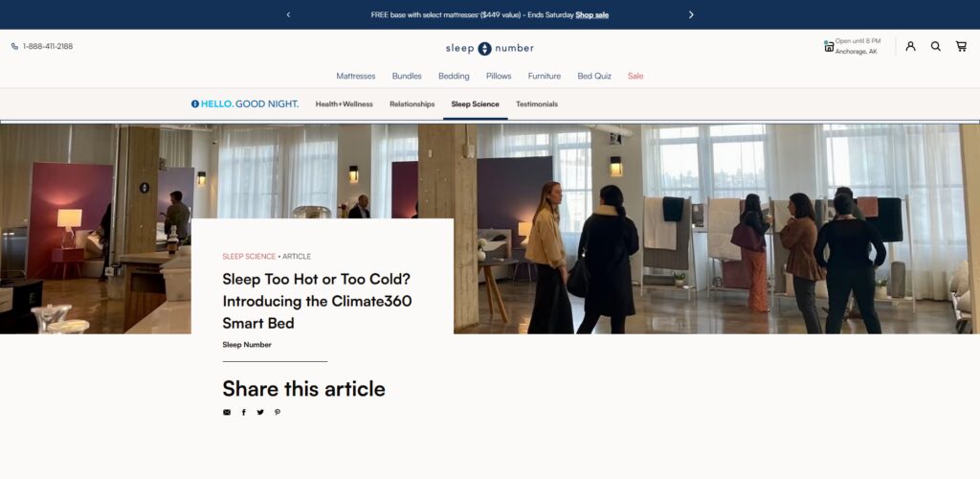Click the Climate360 Smart Bed article title
The height and width of the screenshot is (479, 980).
[317, 301]
